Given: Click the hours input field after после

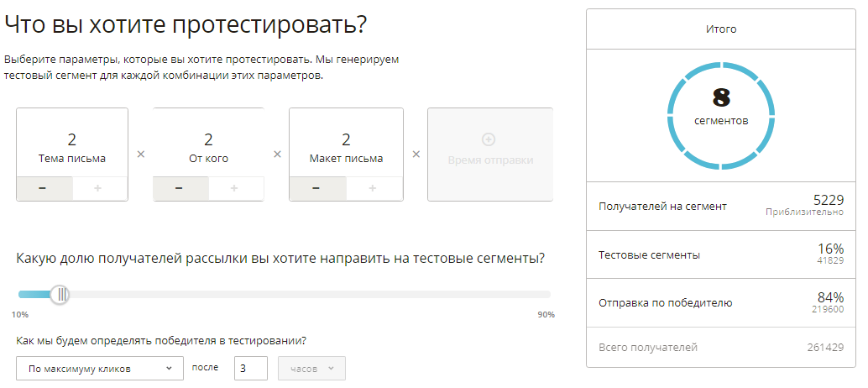Looking at the screenshot, I should pos(249,368).
